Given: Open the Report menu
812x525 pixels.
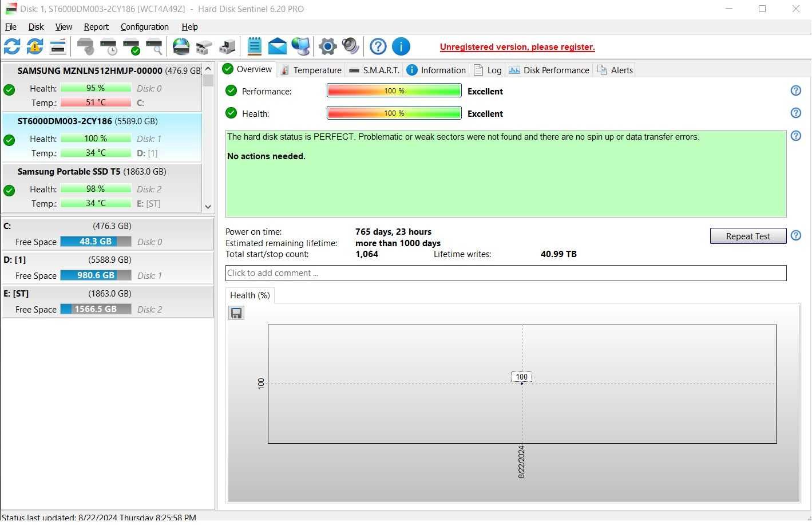Looking at the screenshot, I should point(96,27).
